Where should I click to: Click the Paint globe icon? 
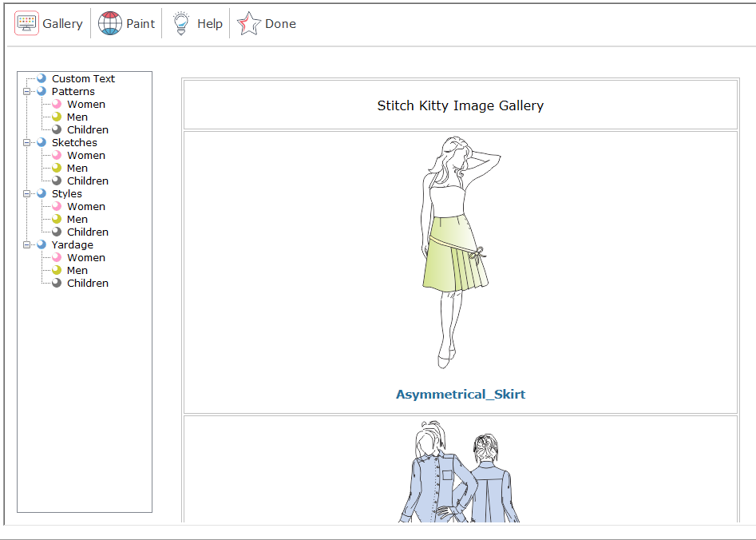[110, 23]
